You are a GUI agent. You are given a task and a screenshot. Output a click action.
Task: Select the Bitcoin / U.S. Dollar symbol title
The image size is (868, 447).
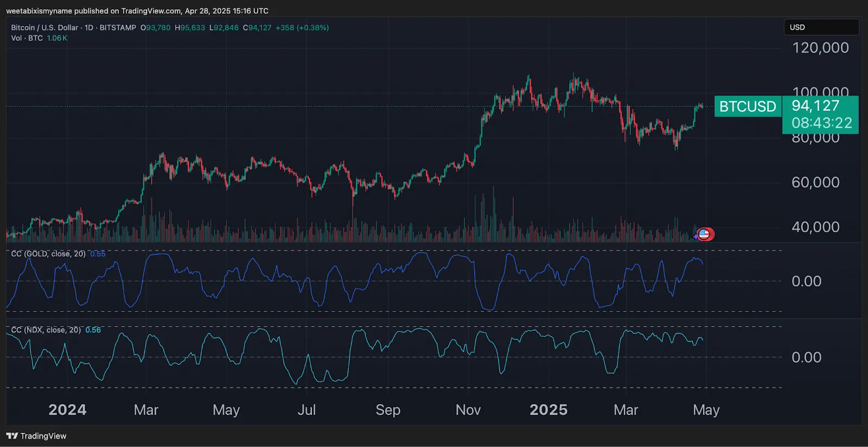click(44, 28)
